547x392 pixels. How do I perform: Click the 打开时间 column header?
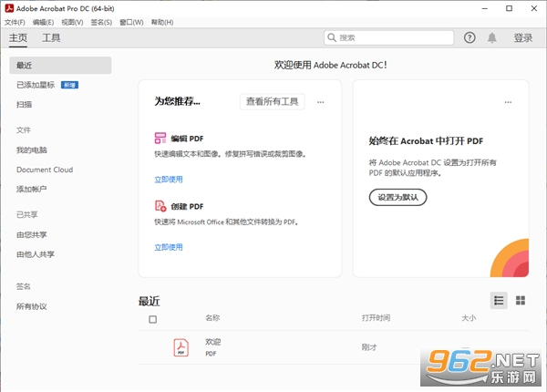coord(376,318)
